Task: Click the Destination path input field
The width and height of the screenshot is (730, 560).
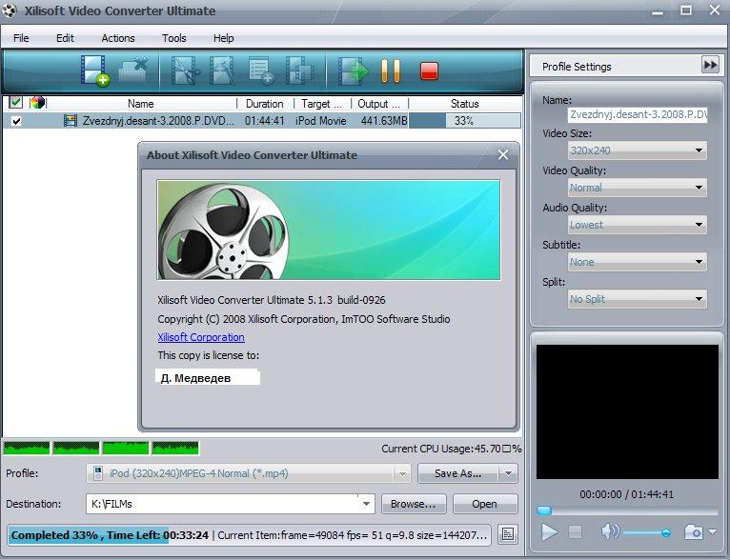Action: (x=223, y=504)
